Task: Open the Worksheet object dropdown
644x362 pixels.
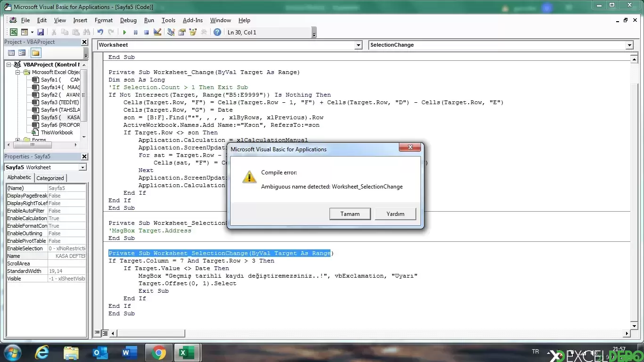Action: [x=358, y=45]
